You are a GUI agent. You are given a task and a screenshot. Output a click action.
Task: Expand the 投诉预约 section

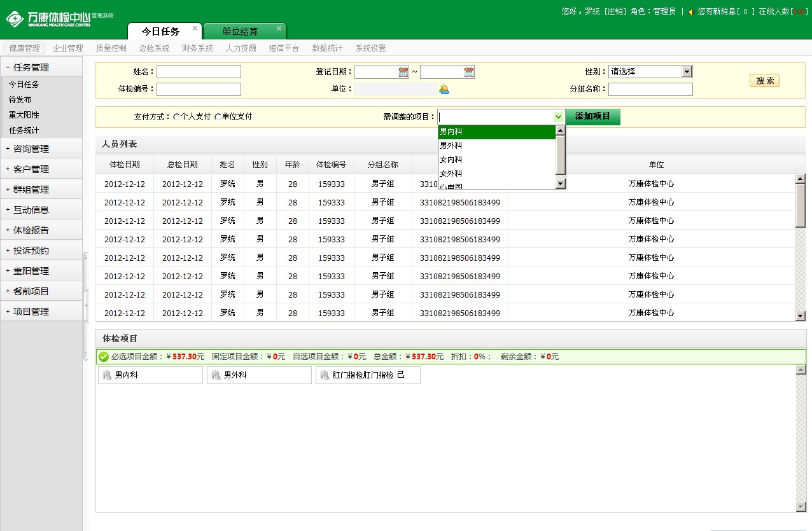[x=41, y=251]
